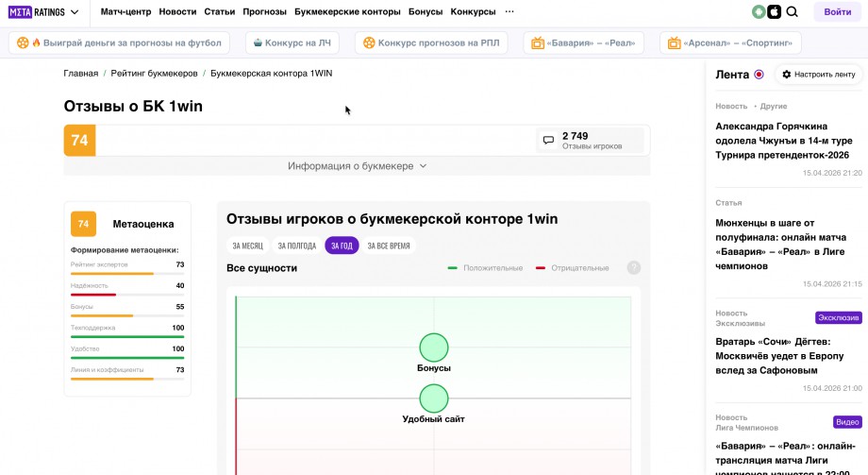The width and height of the screenshot is (868, 475).
Task: Select the За полгода period filter
Action: 296,246
